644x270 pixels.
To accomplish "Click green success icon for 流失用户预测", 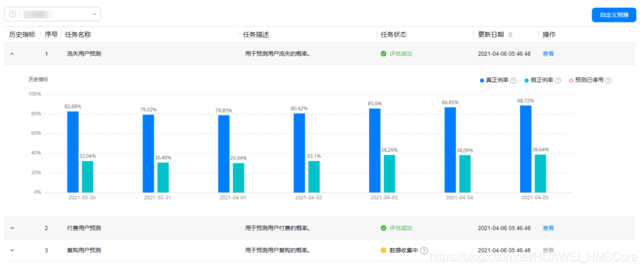I will [384, 54].
